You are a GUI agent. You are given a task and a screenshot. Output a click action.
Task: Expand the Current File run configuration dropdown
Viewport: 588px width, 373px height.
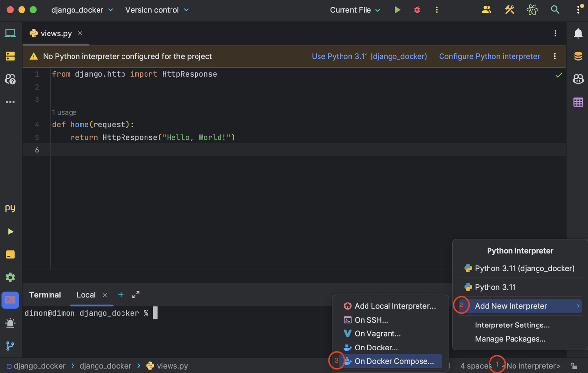click(355, 10)
